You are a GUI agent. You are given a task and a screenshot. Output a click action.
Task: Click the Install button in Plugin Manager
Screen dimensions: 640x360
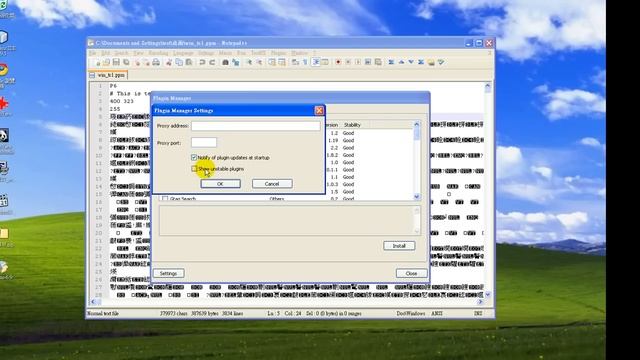click(x=399, y=246)
